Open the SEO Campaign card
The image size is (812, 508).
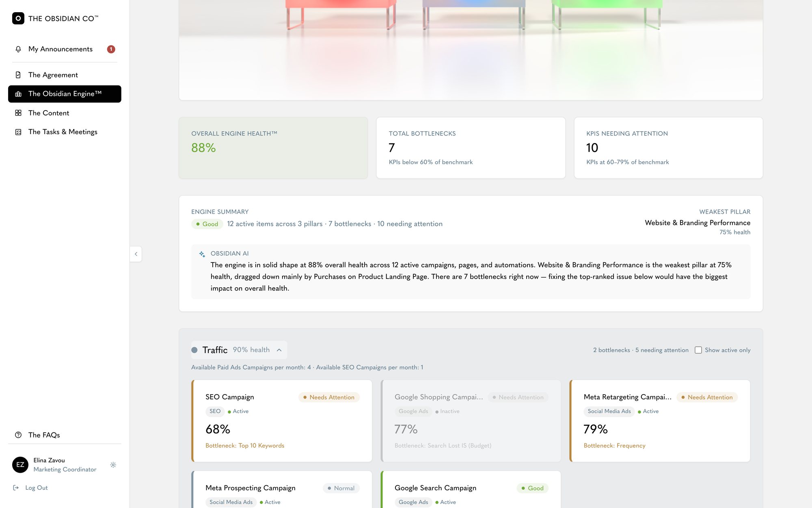coord(282,421)
